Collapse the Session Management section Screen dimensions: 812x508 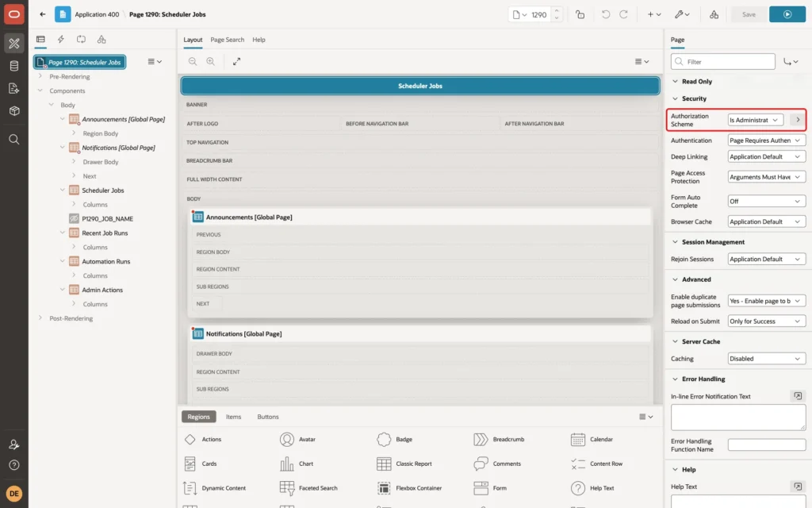(x=675, y=242)
